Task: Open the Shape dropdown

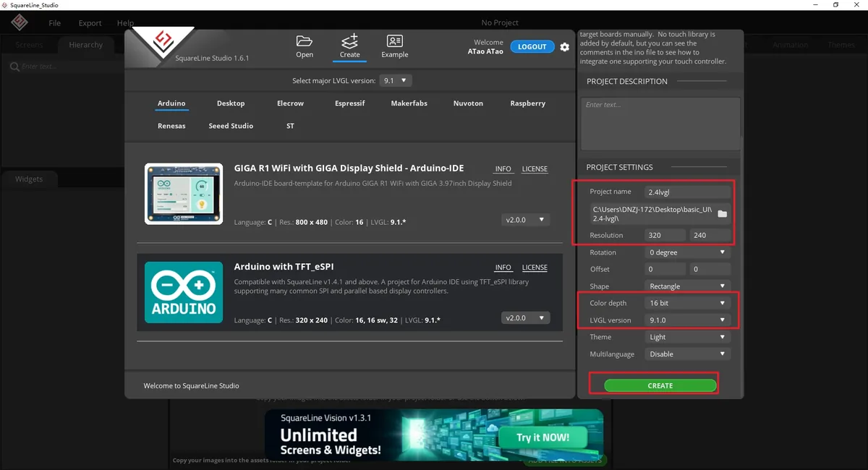Action: coord(687,286)
